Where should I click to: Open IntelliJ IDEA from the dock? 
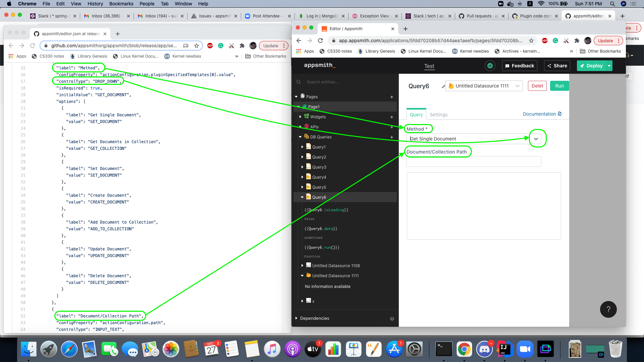(x=504, y=350)
